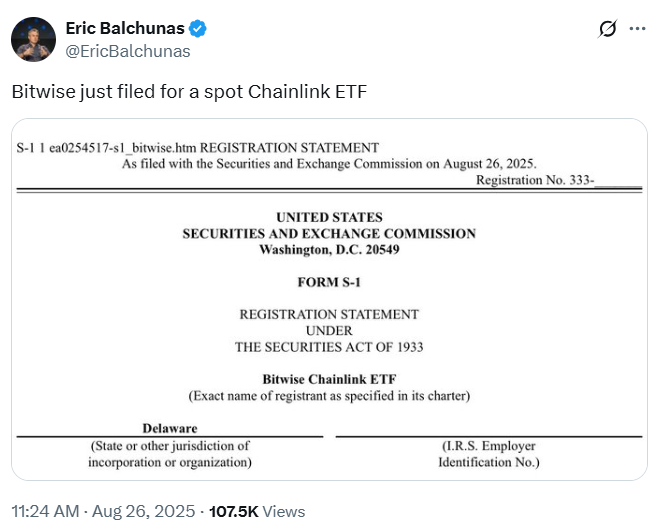Viewport: 661px width, 529px height.
Task: Open the more options ellipsis menu
Action: coord(637,29)
